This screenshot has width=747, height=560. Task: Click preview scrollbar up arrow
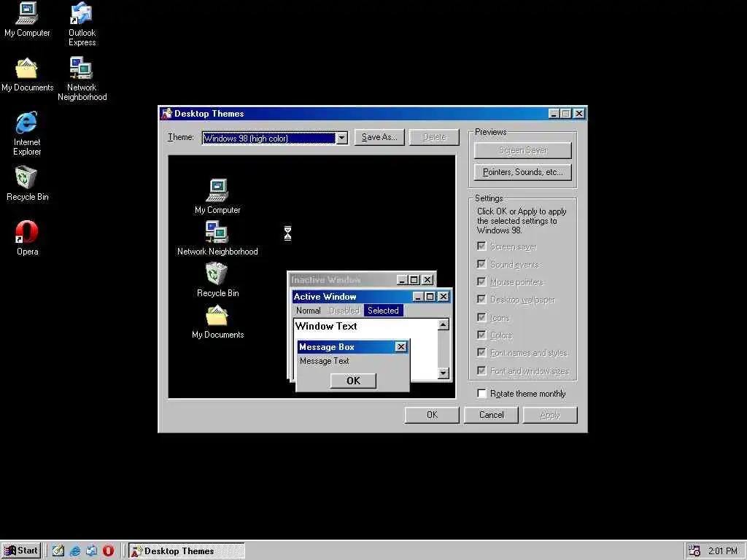point(443,324)
